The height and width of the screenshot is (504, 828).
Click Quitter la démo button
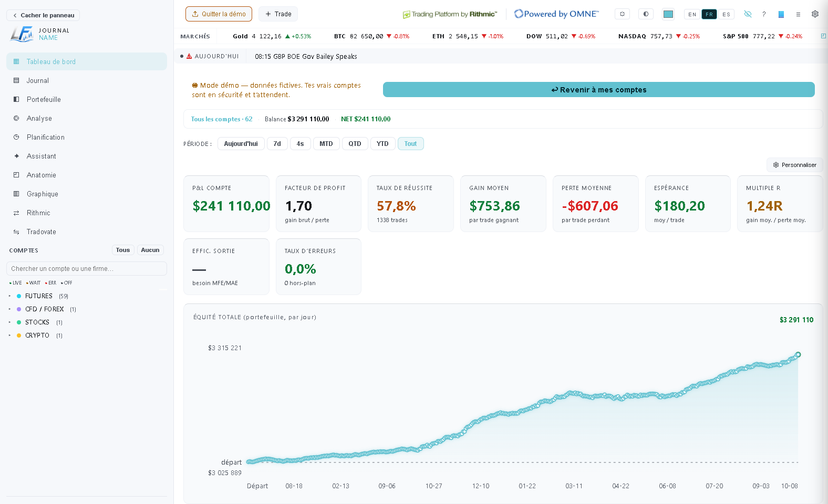coord(219,14)
